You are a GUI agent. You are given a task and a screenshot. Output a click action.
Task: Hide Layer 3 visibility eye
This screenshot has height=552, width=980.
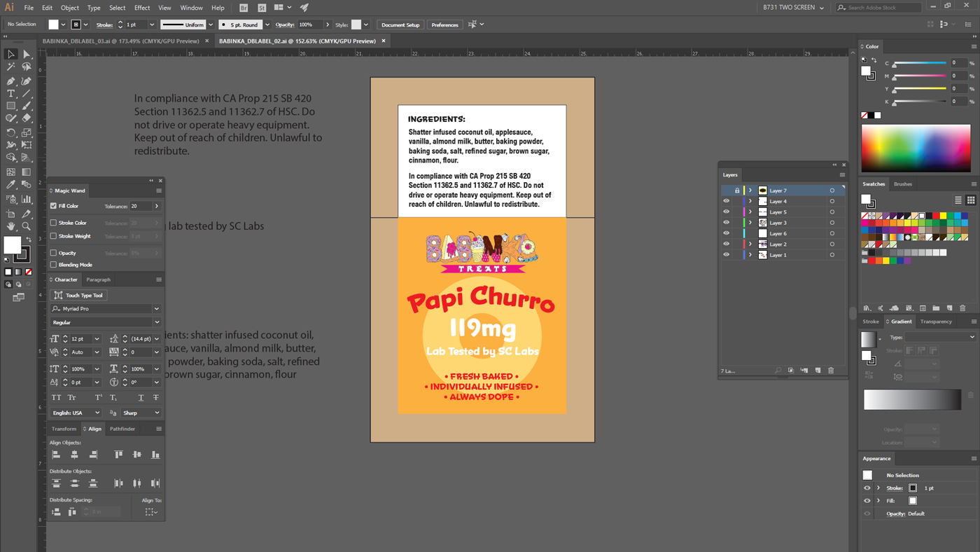(x=726, y=223)
